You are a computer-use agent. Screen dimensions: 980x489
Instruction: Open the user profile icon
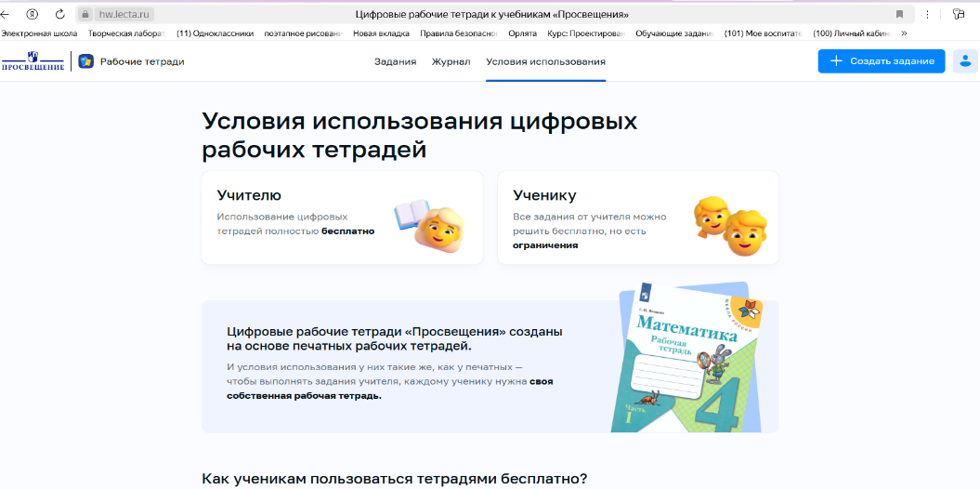965,61
